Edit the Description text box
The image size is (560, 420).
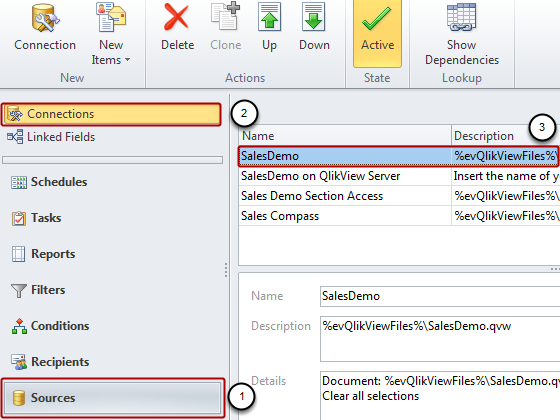pyautogui.click(x=440, y=339)
